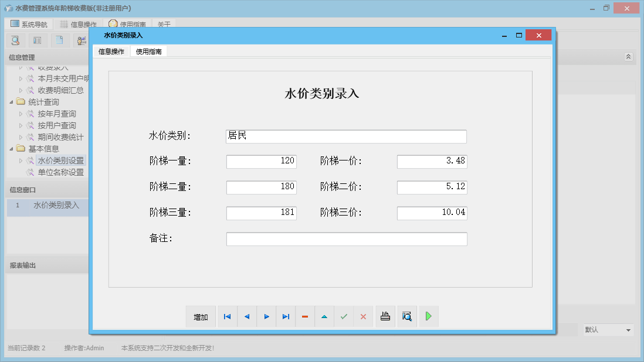This screenshot has height=362, width=644.
Task: Open the 系统导航 menu
Action: click(29, 25)
